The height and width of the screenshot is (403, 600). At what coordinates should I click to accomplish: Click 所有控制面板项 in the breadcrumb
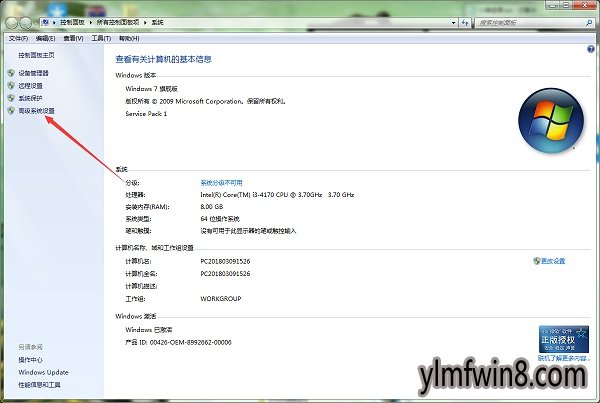coord(118,23)
